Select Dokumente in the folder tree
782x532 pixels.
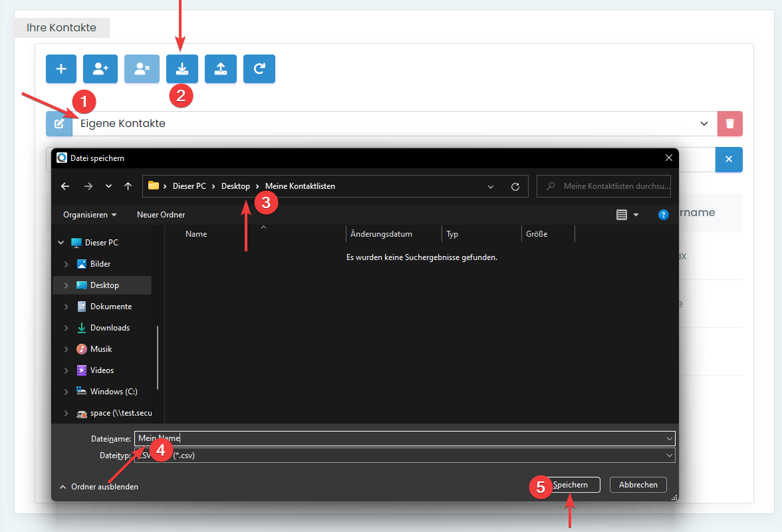(110, 307)
